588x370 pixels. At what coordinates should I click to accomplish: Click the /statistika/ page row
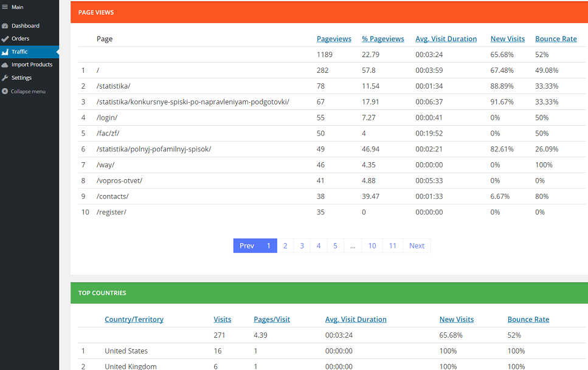click(113, 86)
